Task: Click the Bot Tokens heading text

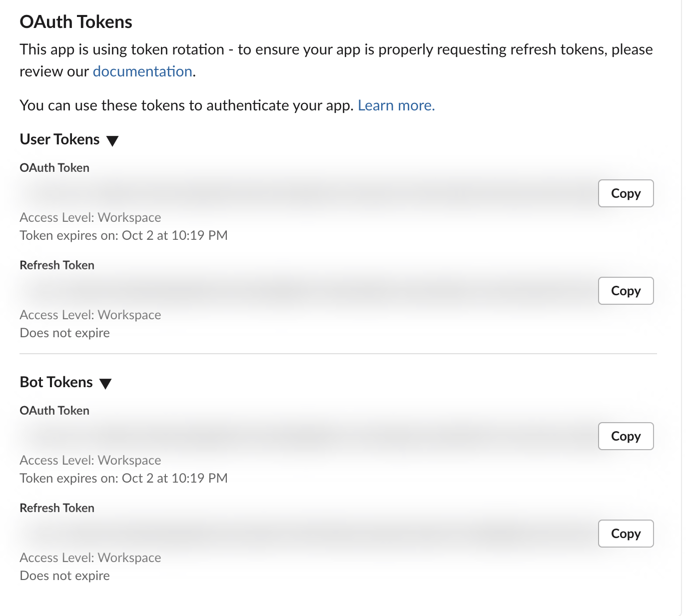Action: point(56,382)
